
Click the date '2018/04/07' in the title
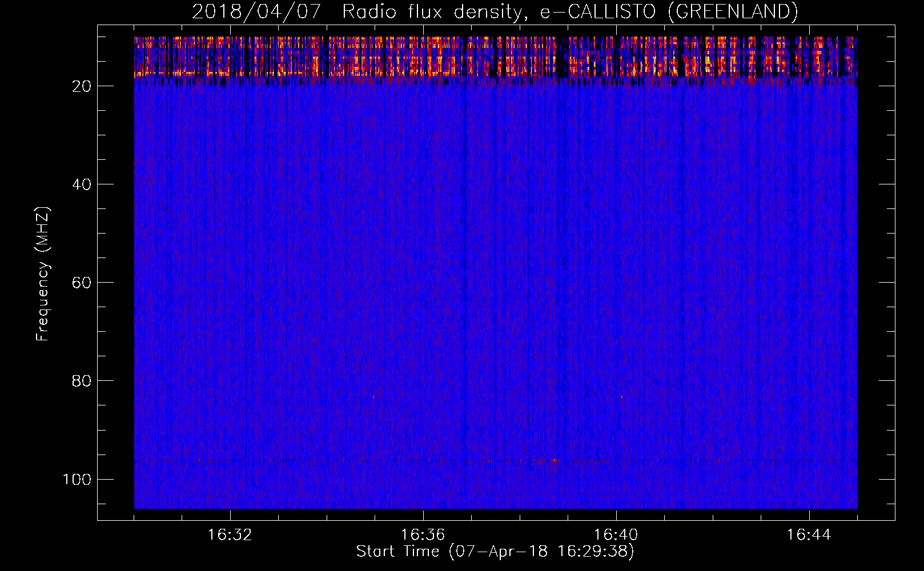coord(256,11)
